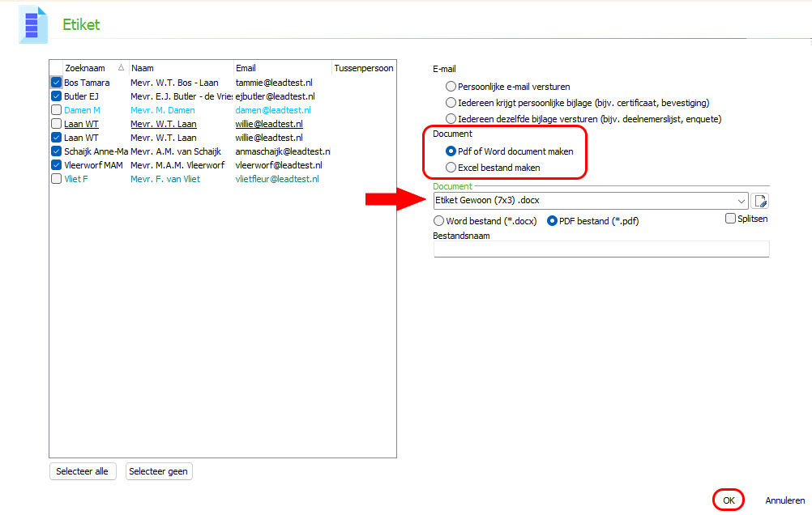This screenshot has width=812, height=515.
Task: Select PDF bestand (*.pdf) output format
Action: click(553, 221)
